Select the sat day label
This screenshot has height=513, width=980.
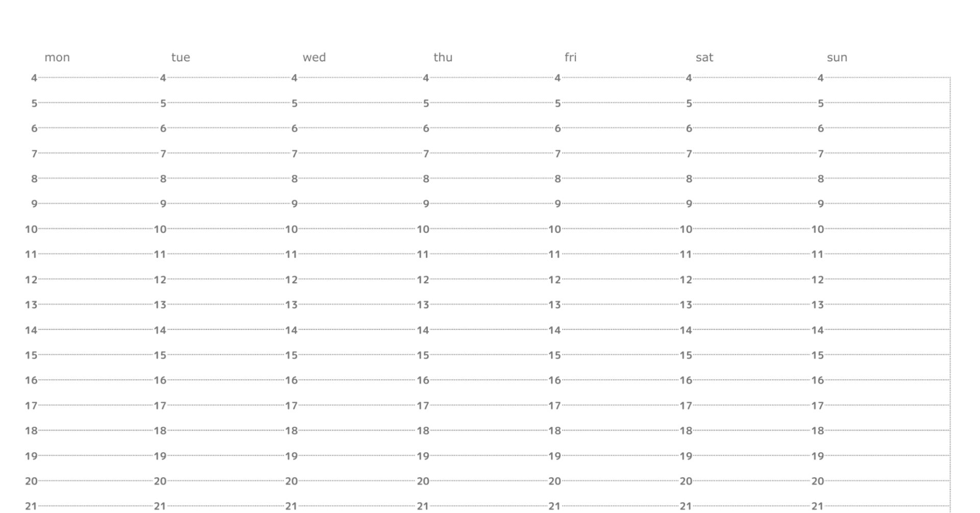click(704, 57)
